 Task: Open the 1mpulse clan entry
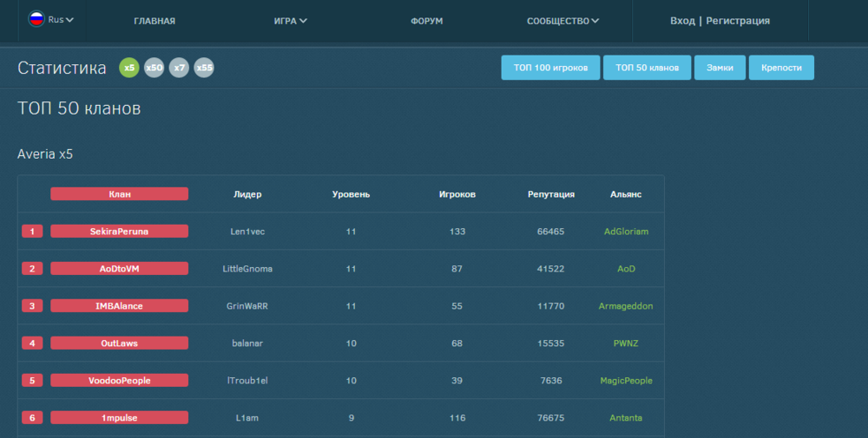coord(119,418)
